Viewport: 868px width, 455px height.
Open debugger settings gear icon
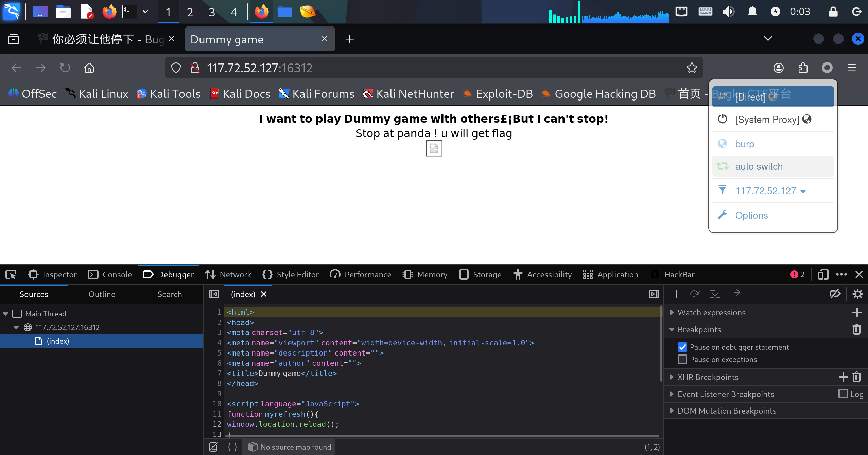858,294
